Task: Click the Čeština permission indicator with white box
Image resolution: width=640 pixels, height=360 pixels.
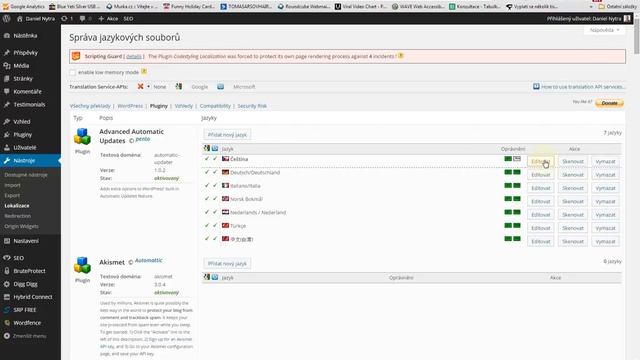Action: pyautogui.click(x=517, y=158)
